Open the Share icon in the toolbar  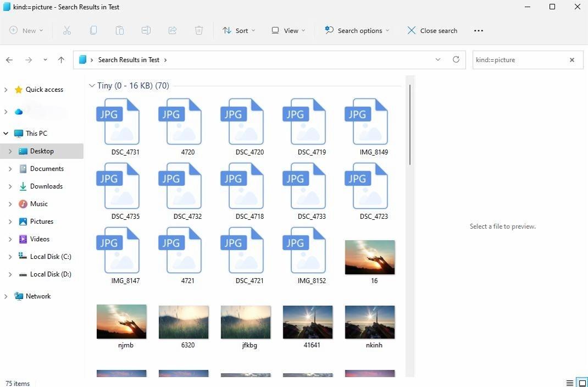click(173, 30)
